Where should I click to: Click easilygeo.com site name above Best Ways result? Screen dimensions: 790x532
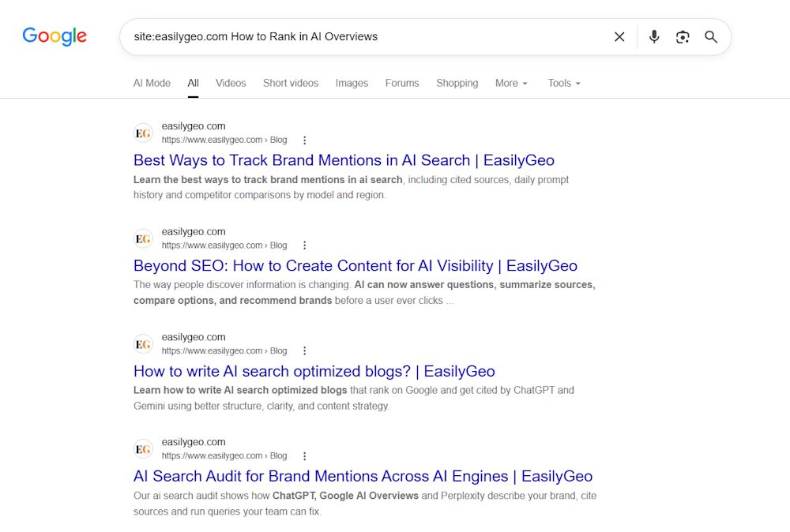pyautogui.click(x=194, y=126)
